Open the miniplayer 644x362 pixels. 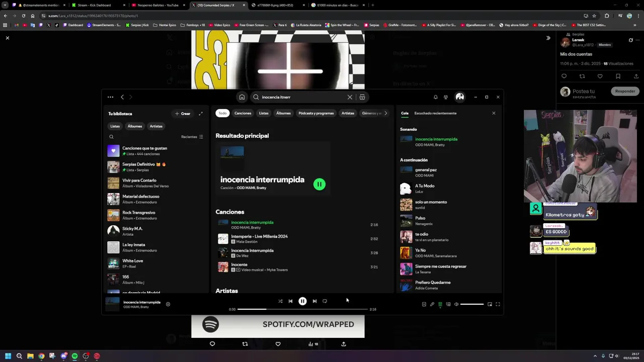coord(490,304)
